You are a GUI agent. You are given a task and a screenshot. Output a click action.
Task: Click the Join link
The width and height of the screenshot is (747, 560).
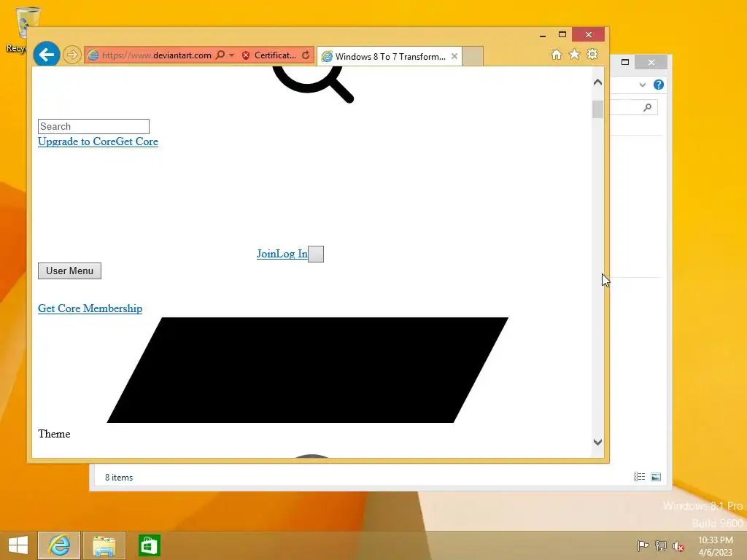(266, 254)
